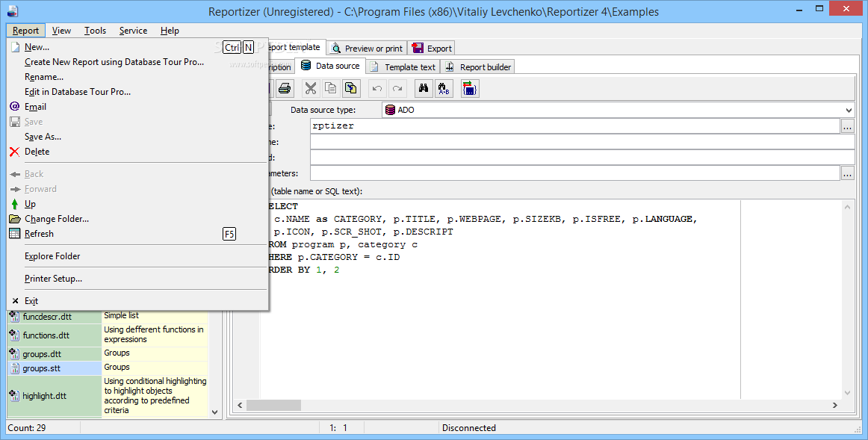868x440 pixels.
Task: Click browse button beside parameters field
Action: tap(848, 174)
